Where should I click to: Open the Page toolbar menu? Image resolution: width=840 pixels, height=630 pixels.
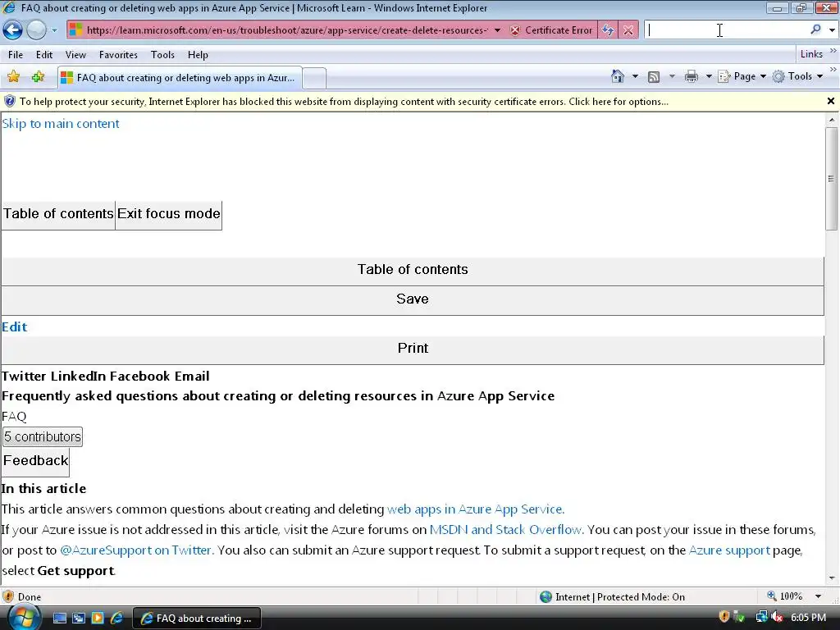pyautogui.click(x=742, y=76)
